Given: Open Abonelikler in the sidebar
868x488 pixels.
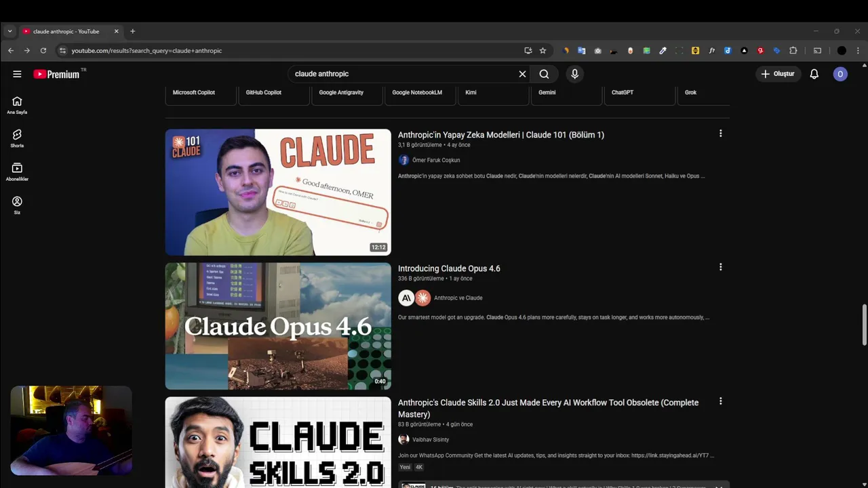Looking at the screenshot, I should [x=17, y=171].
